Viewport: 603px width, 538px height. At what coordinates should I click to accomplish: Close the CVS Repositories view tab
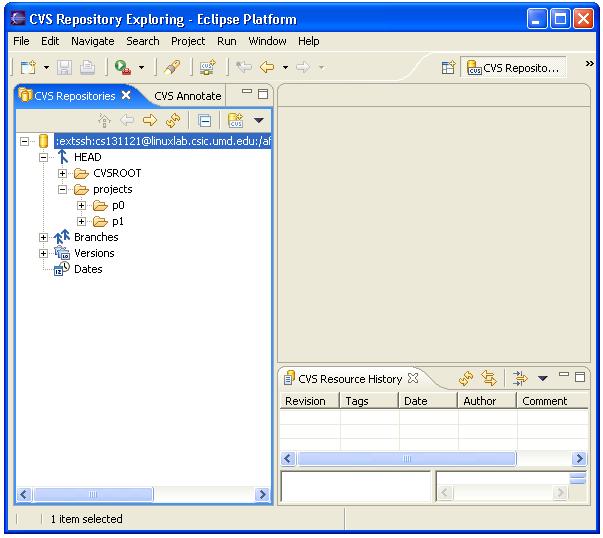click(x=126, y=95)
